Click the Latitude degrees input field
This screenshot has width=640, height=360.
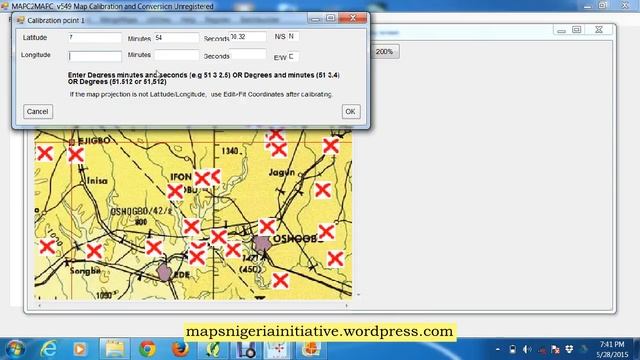[x=95, y=38]
